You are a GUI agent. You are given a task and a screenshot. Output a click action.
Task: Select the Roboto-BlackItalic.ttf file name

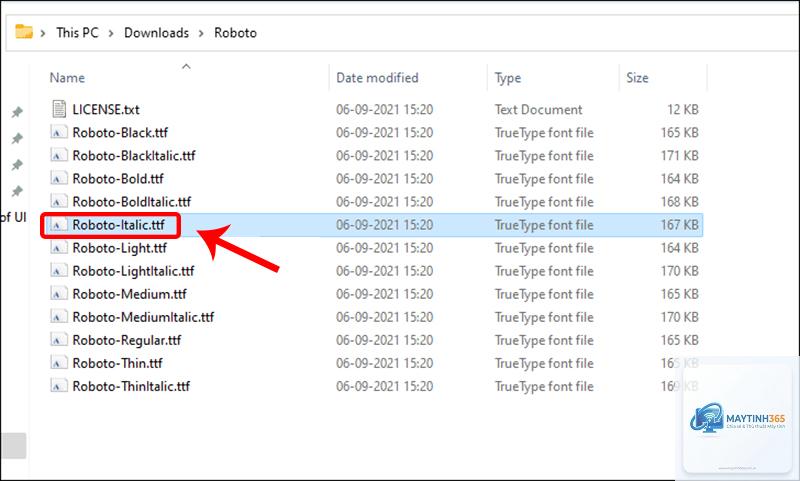click(134, 156)
